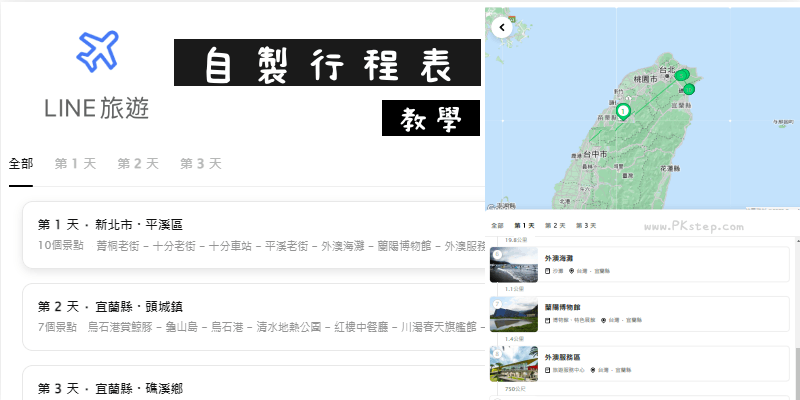Screen dimensions: 800x400
Task: Click the location pin icon in 外澳海灘 row
Action: tap(571, 271)
